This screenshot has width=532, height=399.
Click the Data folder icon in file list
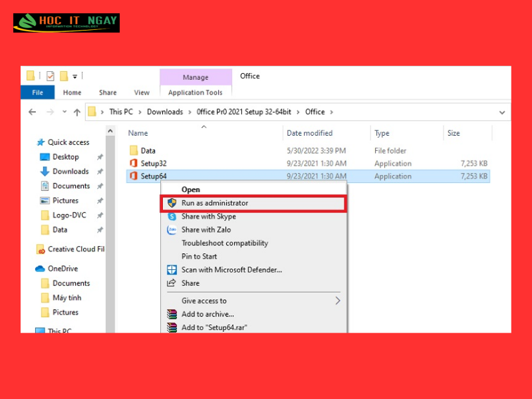[x=134, y=150]
